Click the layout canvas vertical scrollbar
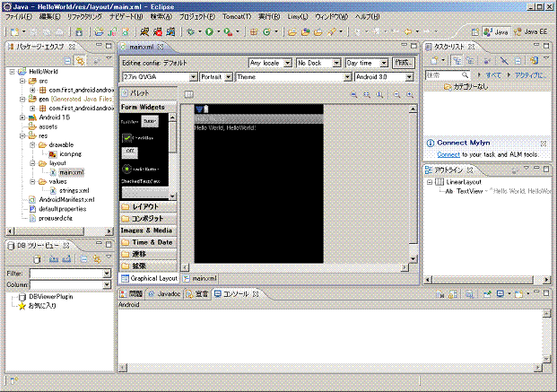 click(413, 184)
